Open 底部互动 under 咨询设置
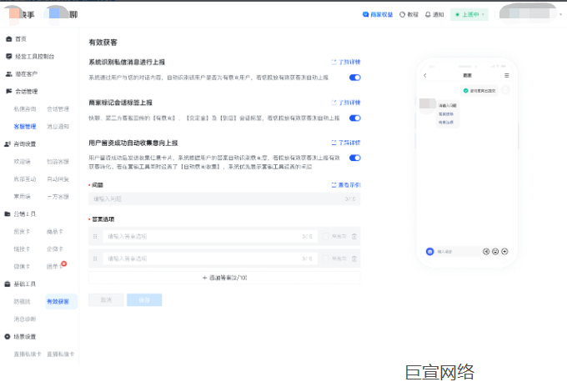 tap(25, 179)
